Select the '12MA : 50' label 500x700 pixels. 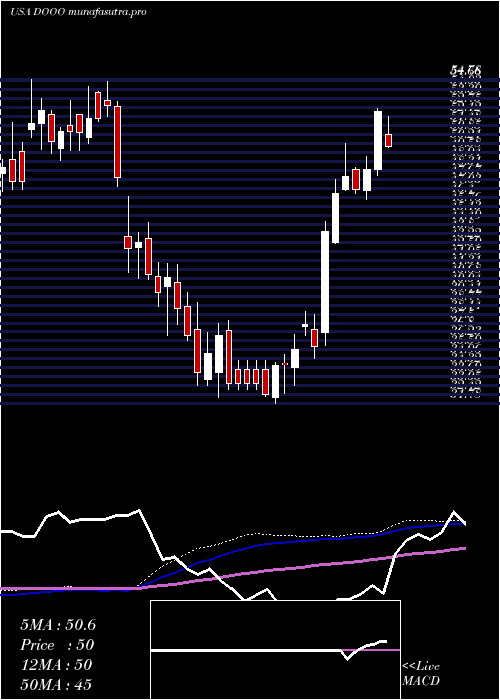(56, 665)
